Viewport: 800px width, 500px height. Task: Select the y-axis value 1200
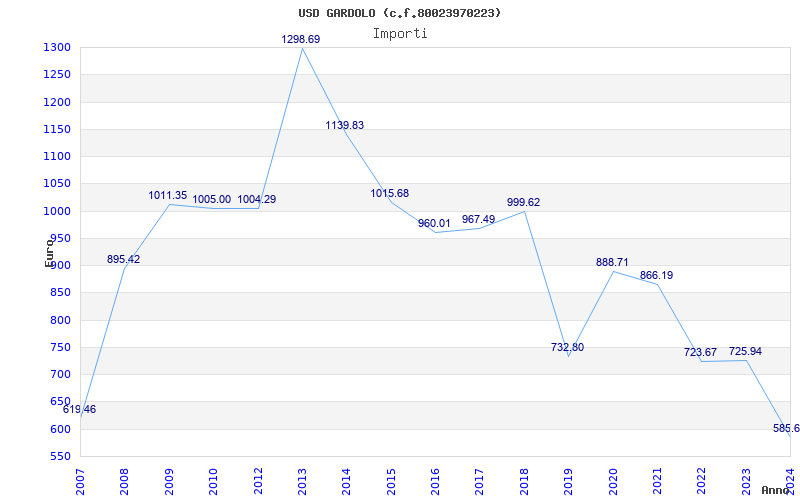(57, 103)
